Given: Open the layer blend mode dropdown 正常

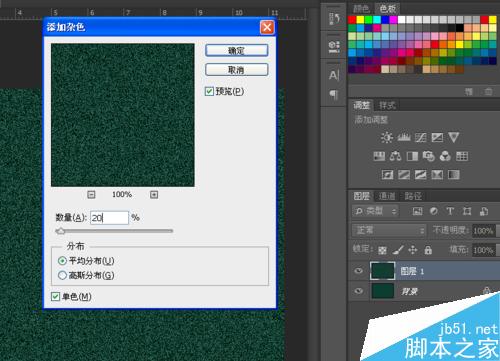Looking at the screenshot, I should click(x=389, y=230).
